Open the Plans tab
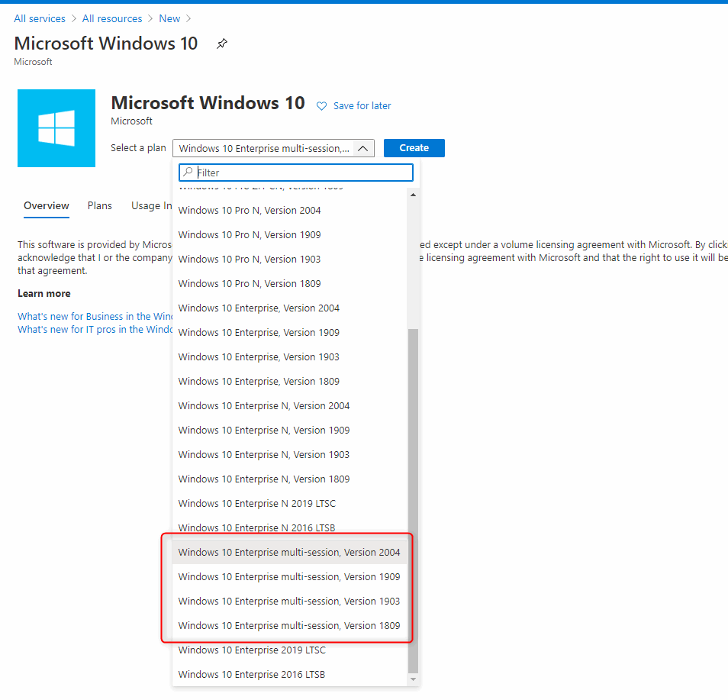The height and width of the screenshot is (700, 728). 100,206
